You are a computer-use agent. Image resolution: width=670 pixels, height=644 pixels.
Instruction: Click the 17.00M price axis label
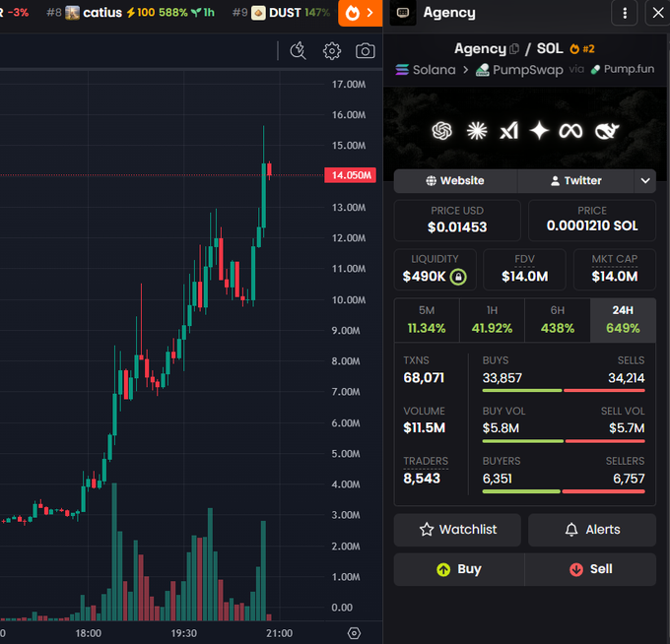pos(348,85)
